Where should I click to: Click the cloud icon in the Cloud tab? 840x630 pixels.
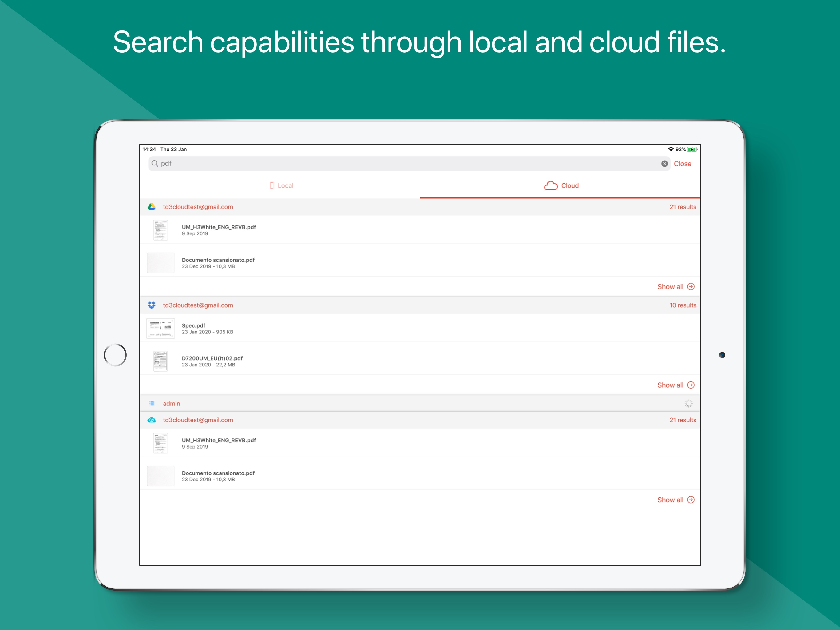click(x=551, y=185)
